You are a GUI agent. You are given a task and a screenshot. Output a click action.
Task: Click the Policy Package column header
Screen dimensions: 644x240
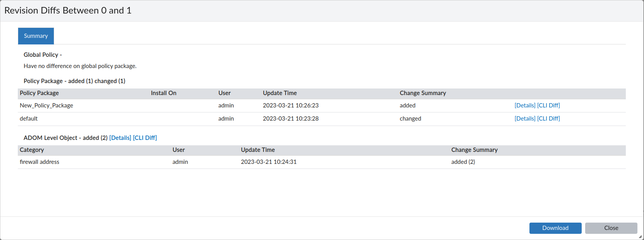[x=39, y=93]
